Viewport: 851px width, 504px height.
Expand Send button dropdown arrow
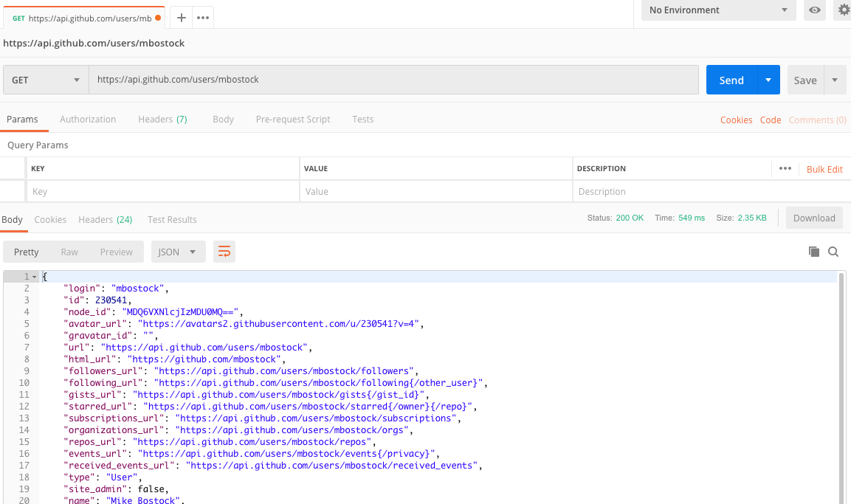coord(768,80)
